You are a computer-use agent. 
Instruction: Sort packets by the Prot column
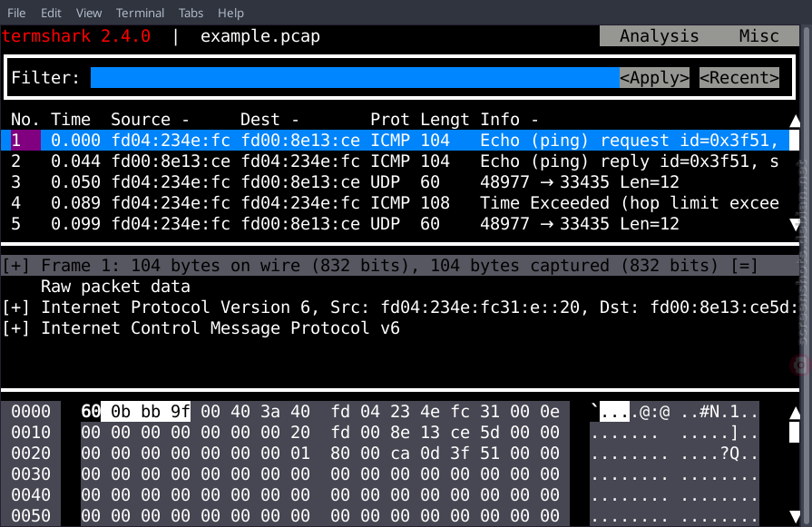click(389, 120)
